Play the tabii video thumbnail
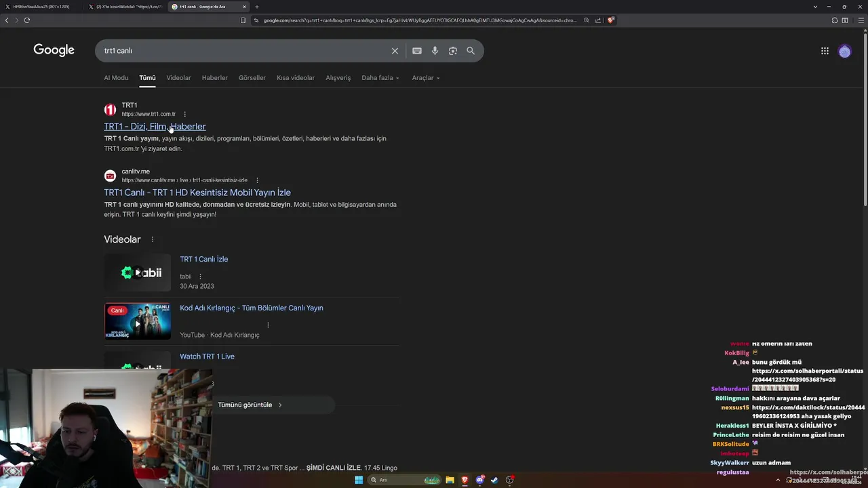The width and height of the screenshot is (868, 488). coord(138,272)
